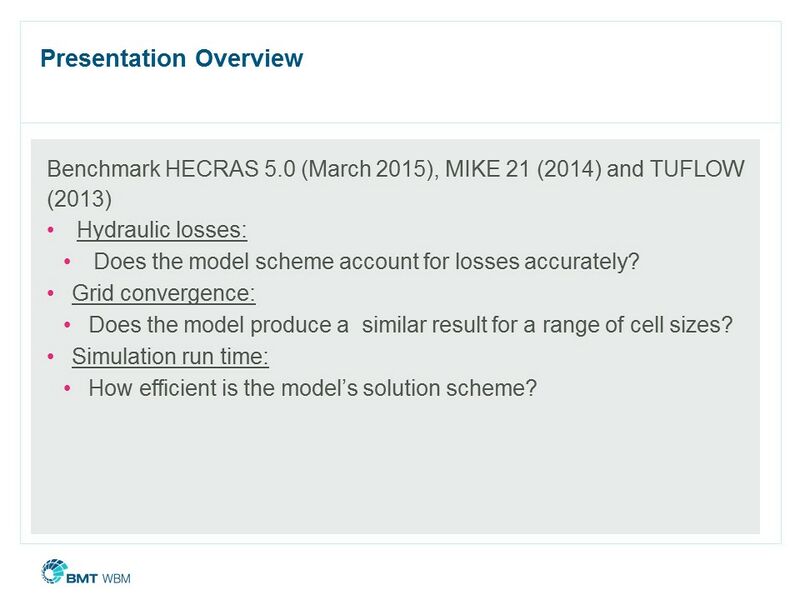
Task: Click the bullet before Hydraulic losses
Action: [x=51, y=231]
